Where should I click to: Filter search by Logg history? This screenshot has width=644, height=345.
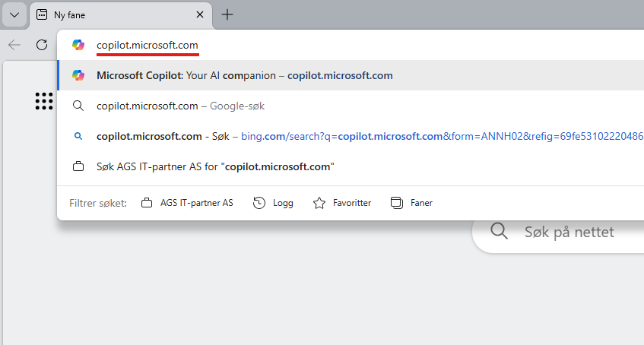tap(273, 203)
